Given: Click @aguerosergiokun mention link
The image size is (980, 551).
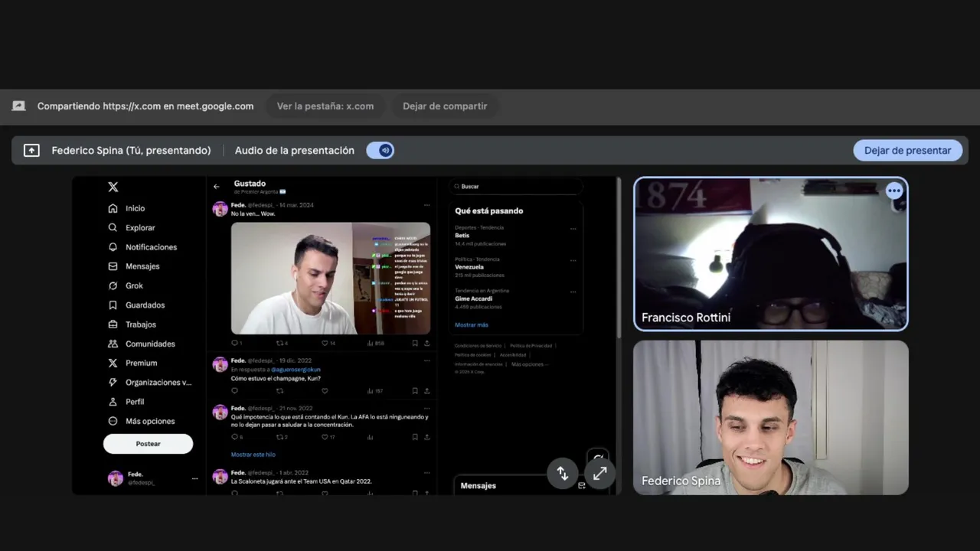Looking at the screenshot, I should coord(296,370).
